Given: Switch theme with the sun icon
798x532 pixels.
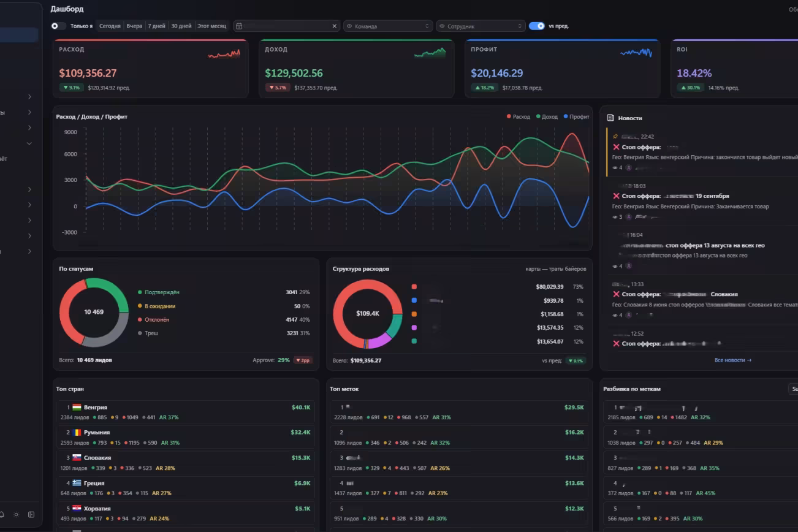Looking at the screenshot, I should [17, 514].
